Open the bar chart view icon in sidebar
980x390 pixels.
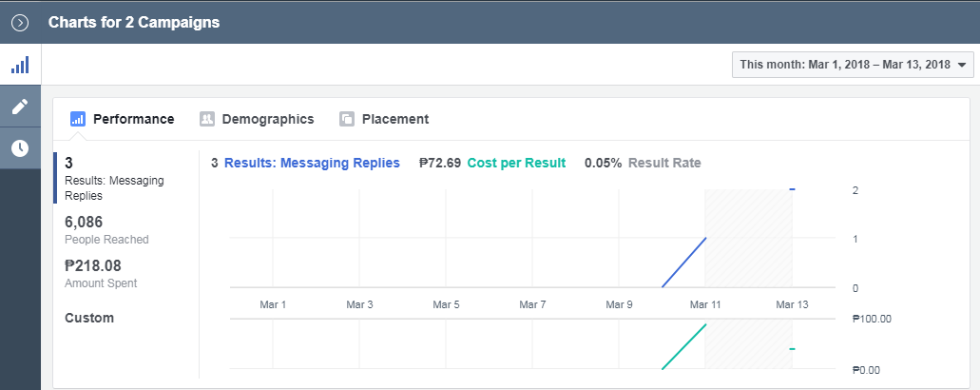tap(20, 65)
